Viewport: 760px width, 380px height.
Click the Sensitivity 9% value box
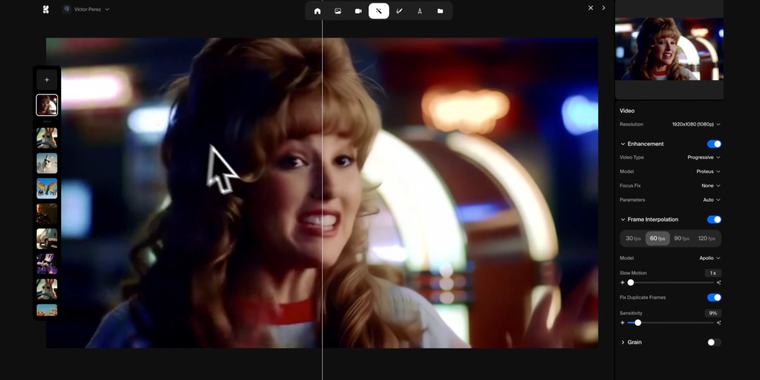(x=713, y=314)
